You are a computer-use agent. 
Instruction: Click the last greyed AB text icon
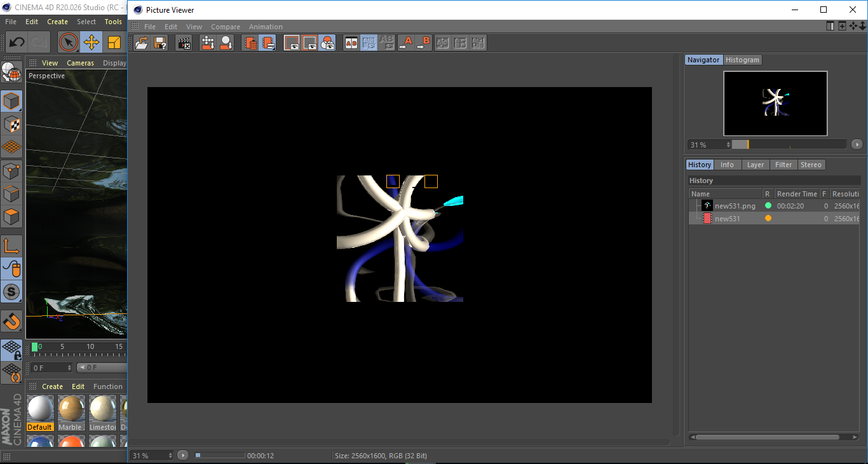478,43
